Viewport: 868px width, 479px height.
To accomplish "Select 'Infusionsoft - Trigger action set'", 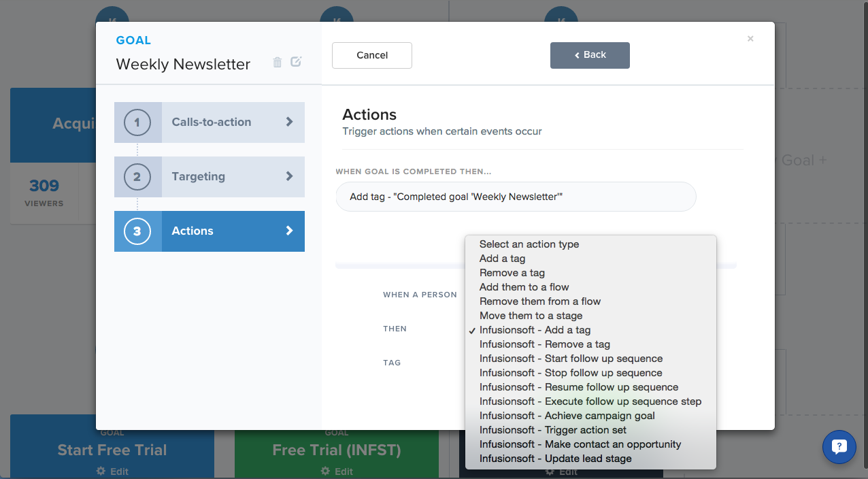I will tap(590, 430).
